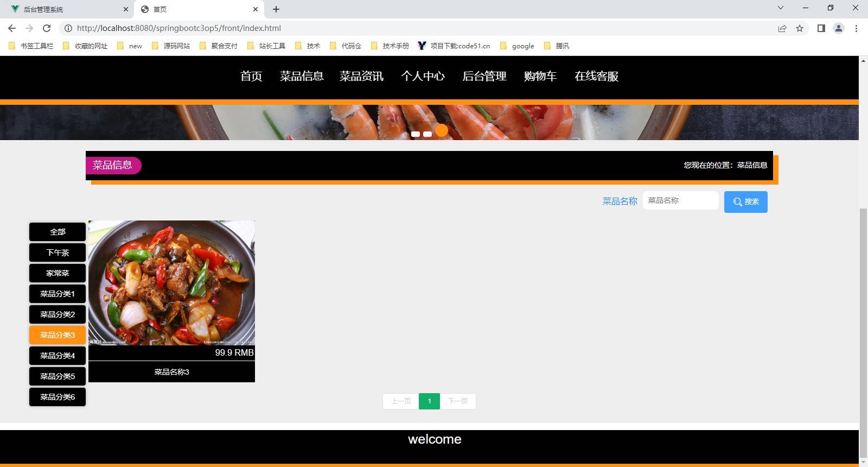This screenshot has height=467, width=868.
Task: Click the 菜品信息 section heading badge
Action: 113,166
